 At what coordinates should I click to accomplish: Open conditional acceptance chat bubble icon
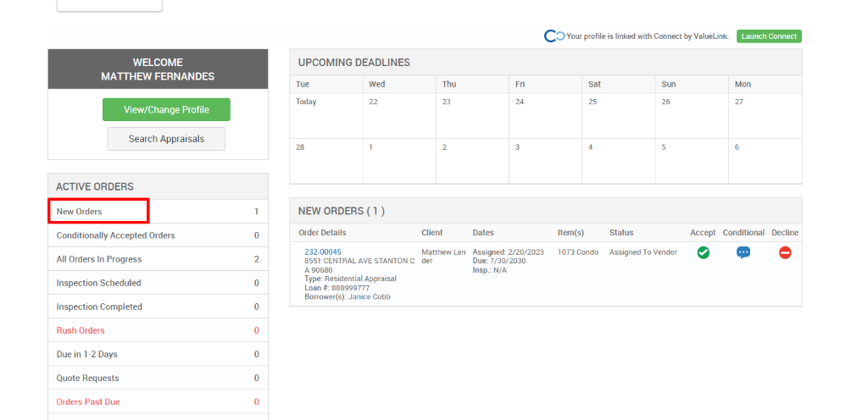pyautogui.click(x=743, y=252)
